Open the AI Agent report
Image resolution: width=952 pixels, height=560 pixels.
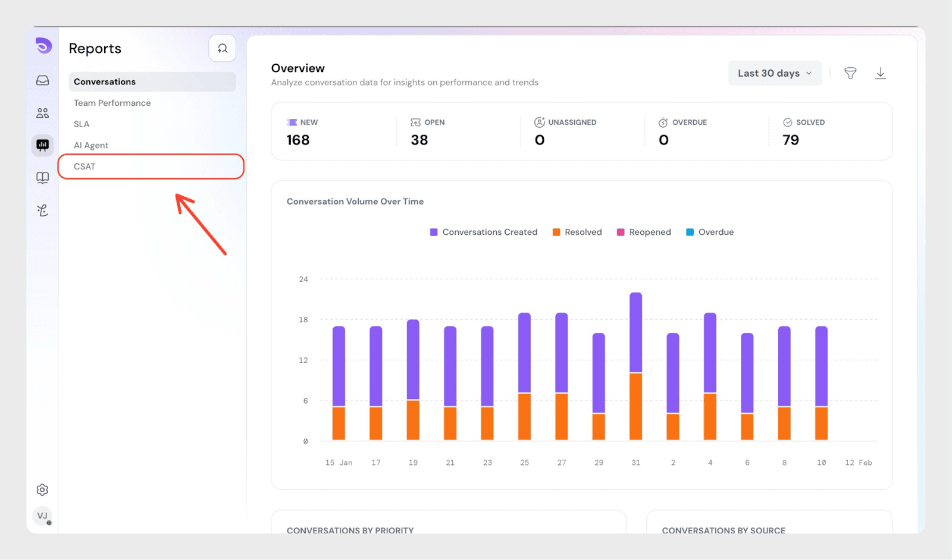(x=91, y=146)
